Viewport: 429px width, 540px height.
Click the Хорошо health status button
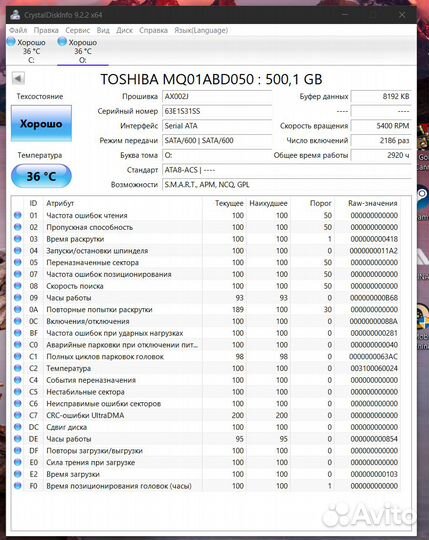click(41, 124)
